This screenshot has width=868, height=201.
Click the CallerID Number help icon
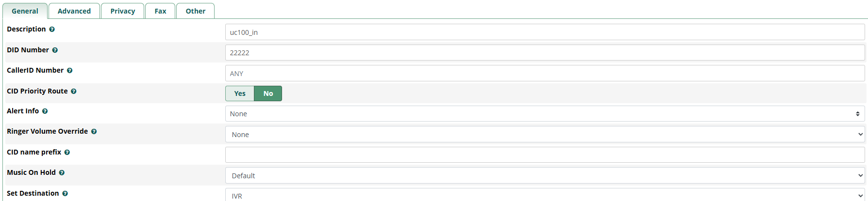tap(70, 71)
